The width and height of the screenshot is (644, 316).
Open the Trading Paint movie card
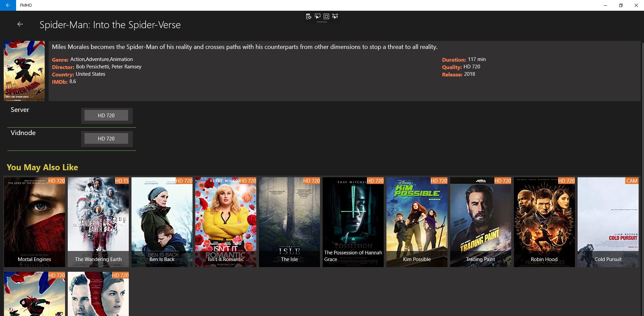click(481, 222)
